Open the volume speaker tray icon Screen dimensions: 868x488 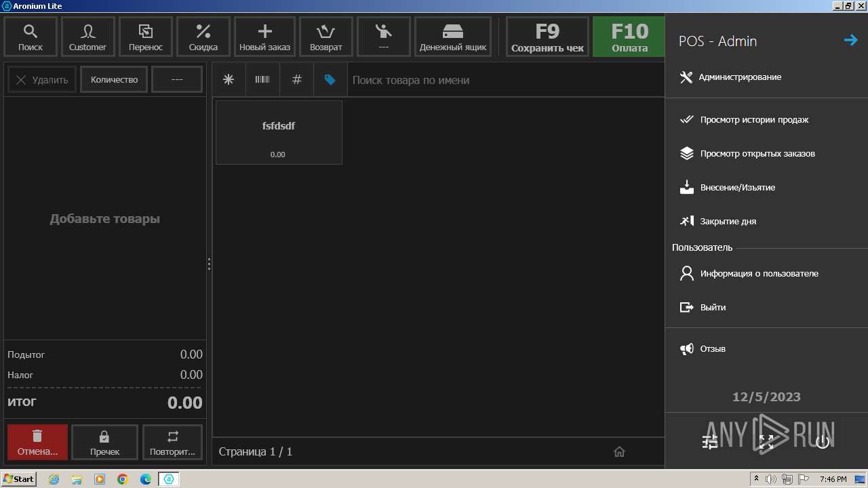click(772, 479)
